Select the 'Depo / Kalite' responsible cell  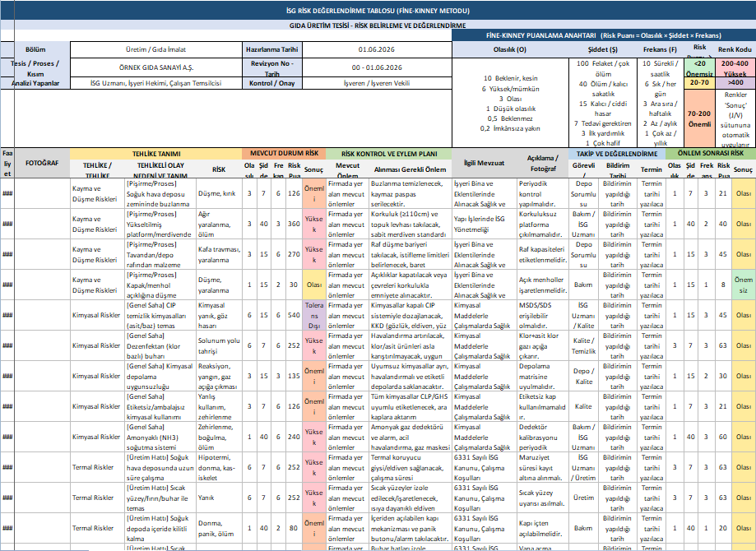(583, 376)
